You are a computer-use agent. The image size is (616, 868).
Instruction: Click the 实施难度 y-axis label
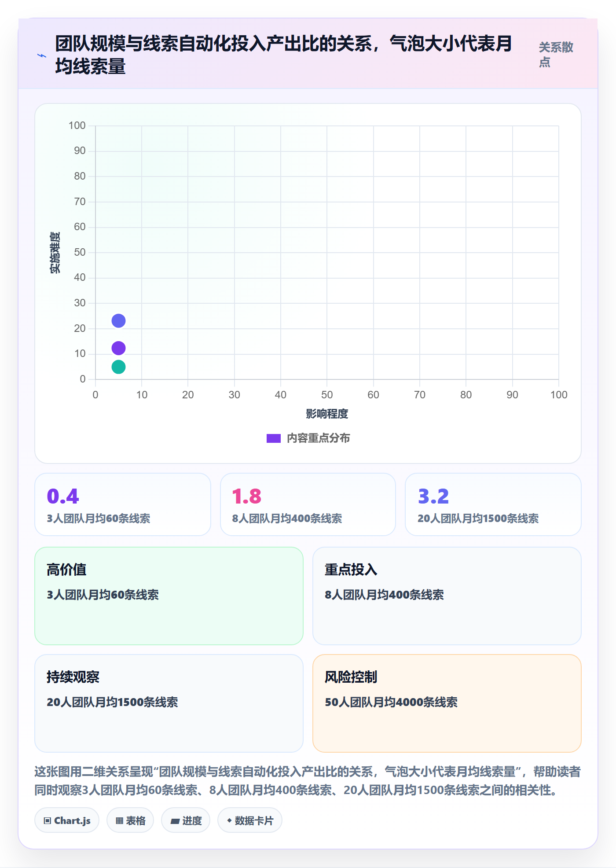coord(55,253)
